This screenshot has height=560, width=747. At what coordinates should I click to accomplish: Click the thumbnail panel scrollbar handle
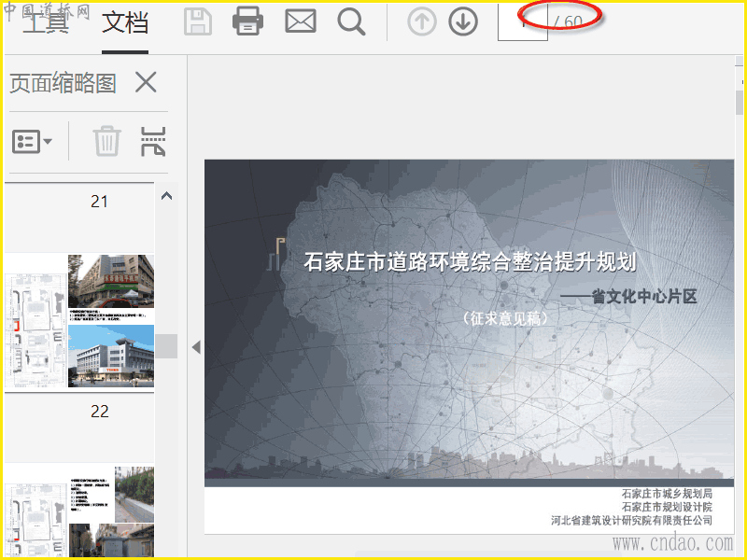[166, 346]
